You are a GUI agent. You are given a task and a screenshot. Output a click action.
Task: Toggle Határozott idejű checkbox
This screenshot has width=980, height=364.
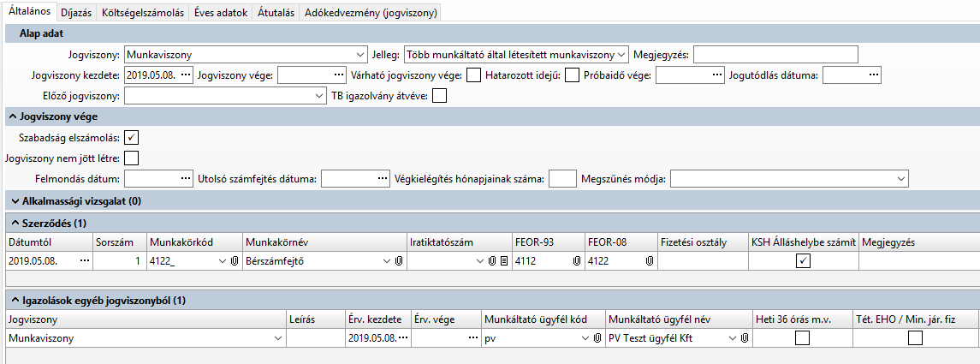[x=572, y=75]
